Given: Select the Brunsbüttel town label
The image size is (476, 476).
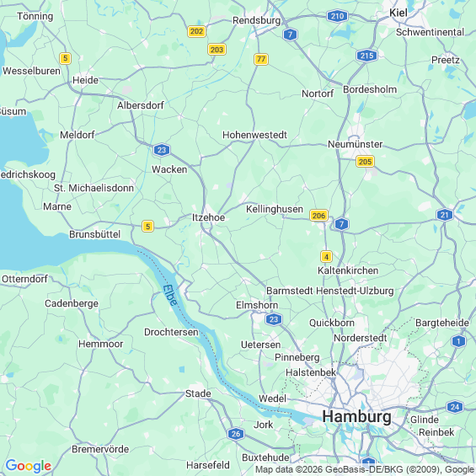Looking at the screenshot, I should pos(94,234).
